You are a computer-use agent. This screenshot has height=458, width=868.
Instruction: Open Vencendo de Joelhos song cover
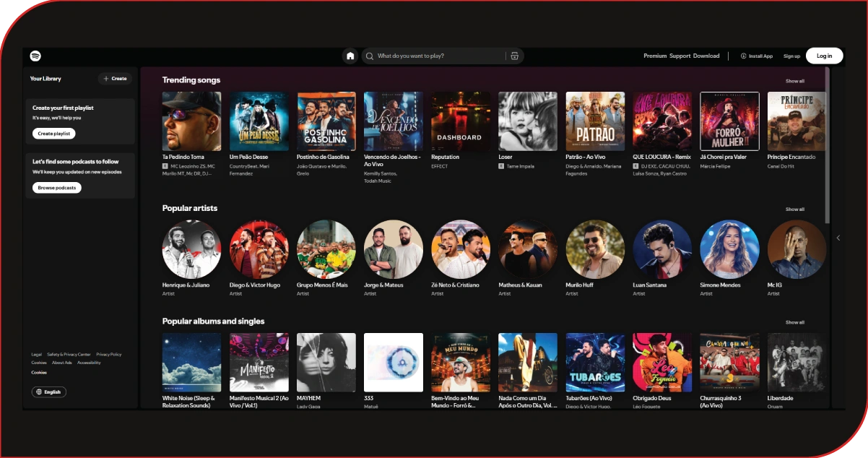(x=394, y=121)
